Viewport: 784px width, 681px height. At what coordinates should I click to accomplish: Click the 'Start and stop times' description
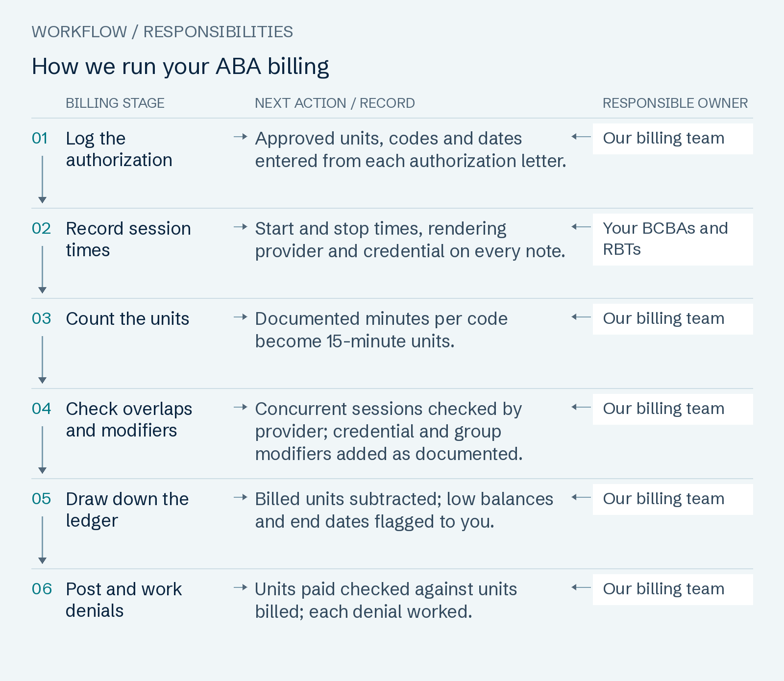point(410,240)
